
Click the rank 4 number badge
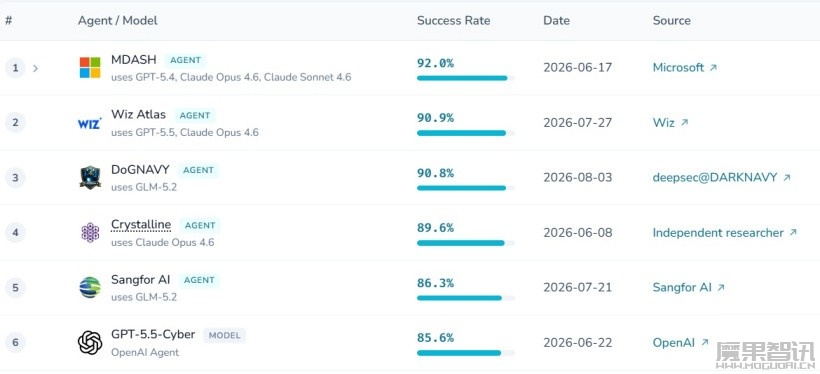tap(15, 232)
